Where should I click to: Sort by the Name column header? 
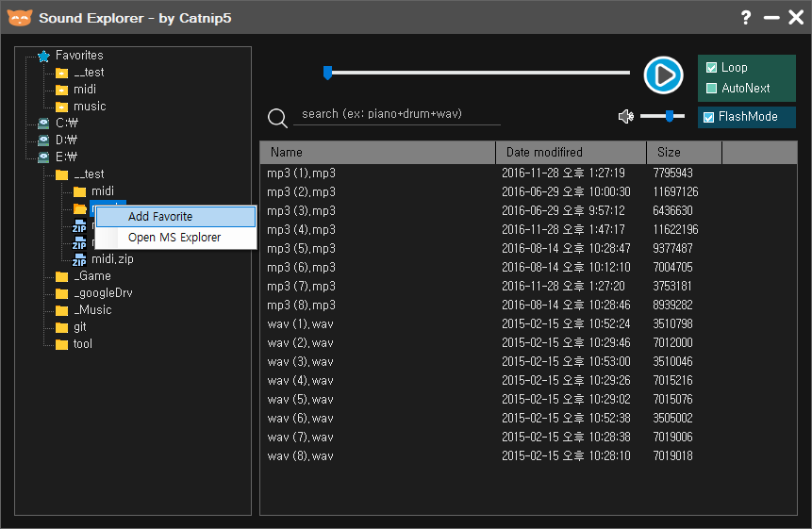tap(377, 153)
